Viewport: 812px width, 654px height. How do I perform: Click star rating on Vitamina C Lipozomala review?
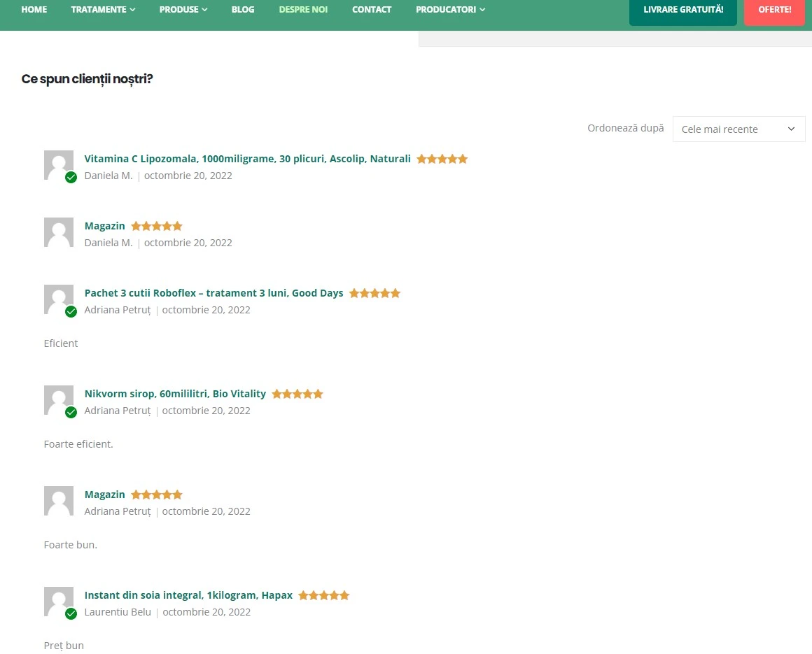442,159
